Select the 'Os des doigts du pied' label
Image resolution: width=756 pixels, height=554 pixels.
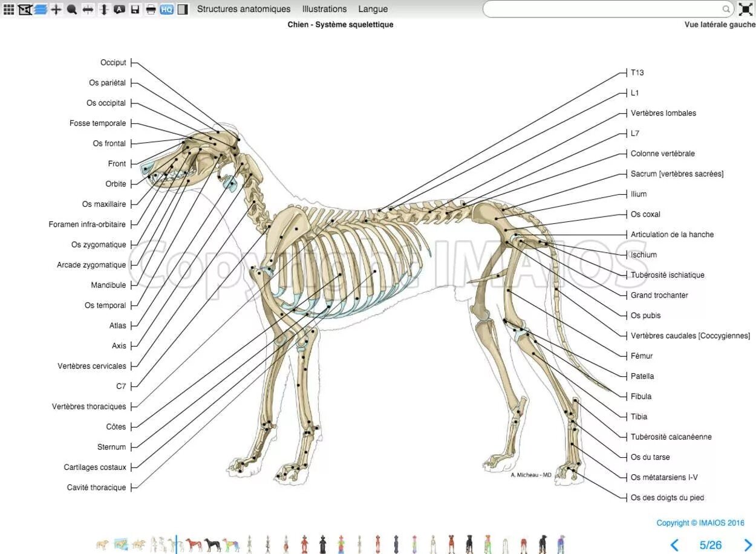coord(668,498)
